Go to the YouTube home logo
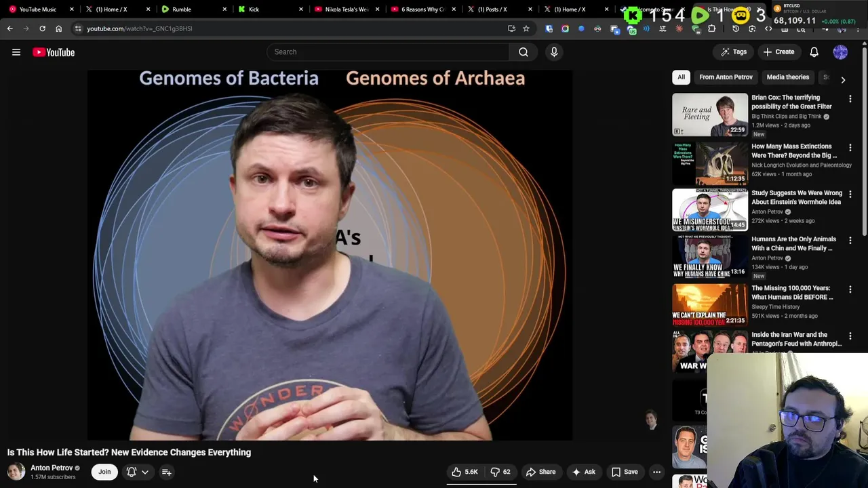 point(54,52)
